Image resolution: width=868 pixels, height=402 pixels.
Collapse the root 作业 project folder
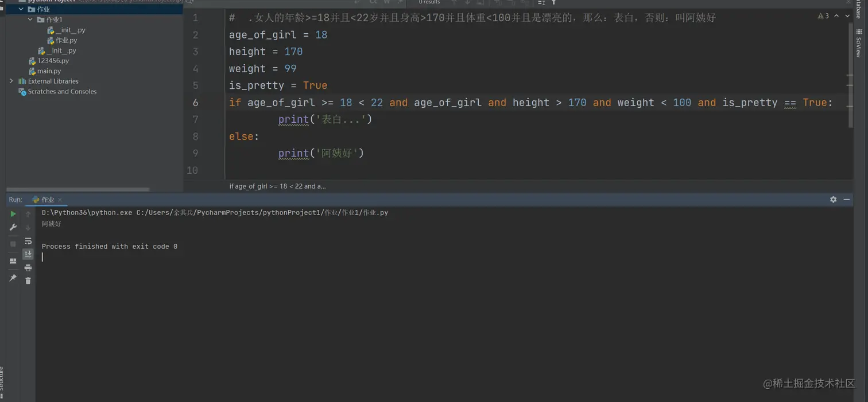coord(21,9)
